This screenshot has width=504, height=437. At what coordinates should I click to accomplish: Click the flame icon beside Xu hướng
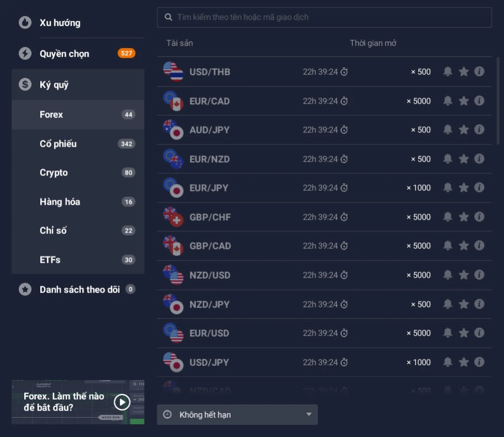(x=25, y=23)
